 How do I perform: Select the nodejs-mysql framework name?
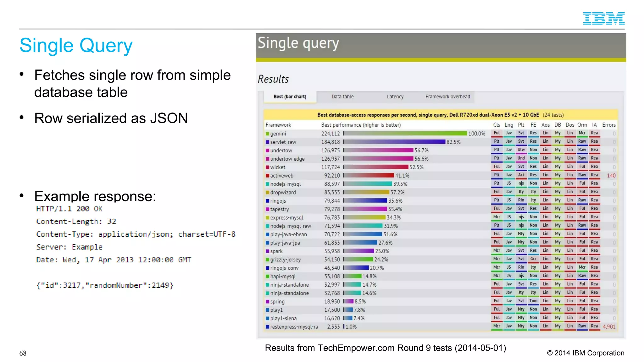tap(286, 184)
